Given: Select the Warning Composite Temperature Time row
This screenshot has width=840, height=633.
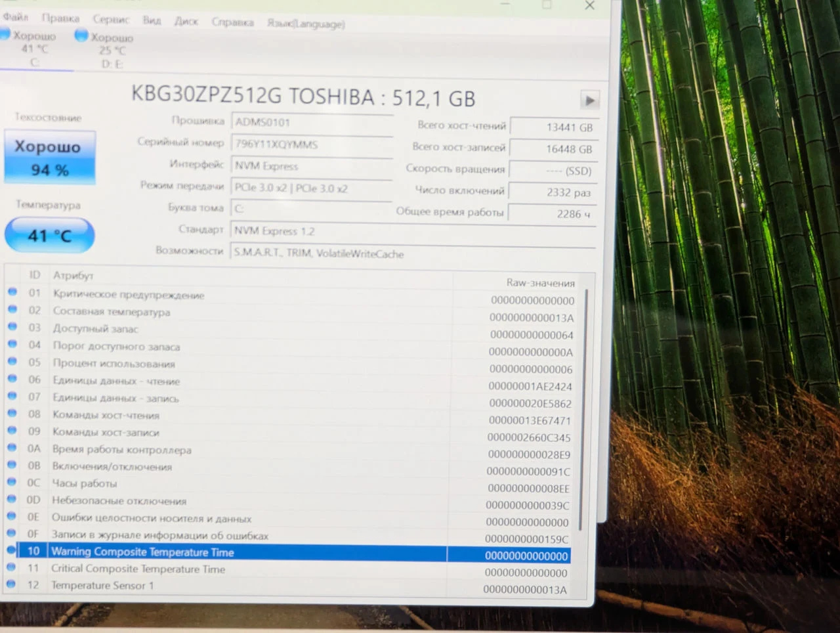Looking at the screenshot, I should pos(289,553).
